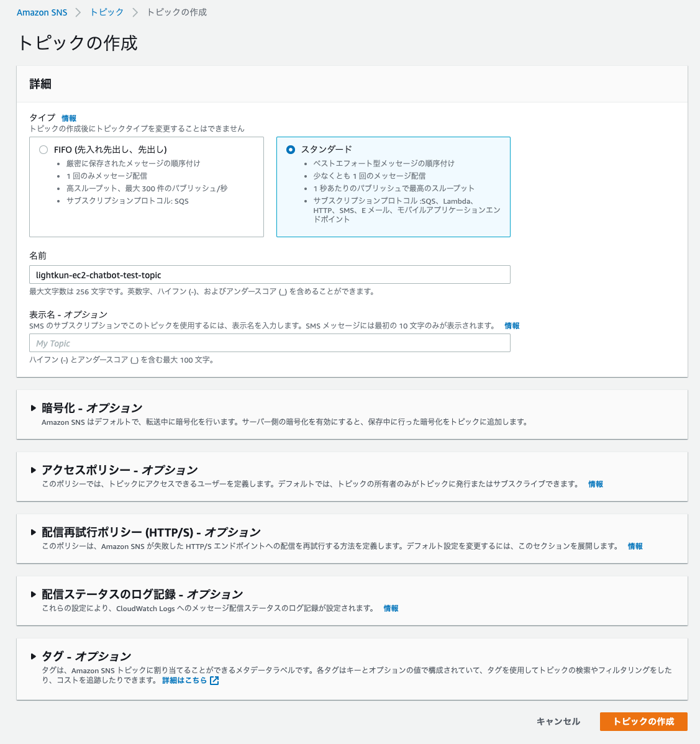This screenshot has width=700, height=744.
Task: Open Amazon SNS breadcrumb link
Action: tap(42, 12)
